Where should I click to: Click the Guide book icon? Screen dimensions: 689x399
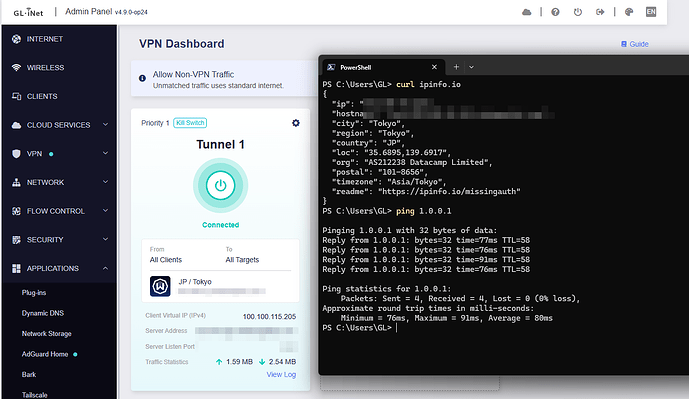624,44
